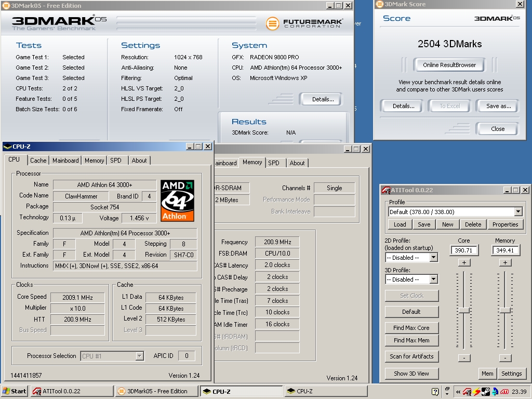
Task: Click the pressed (active) CPU-Z taskbar button
Action: [241, 391]
